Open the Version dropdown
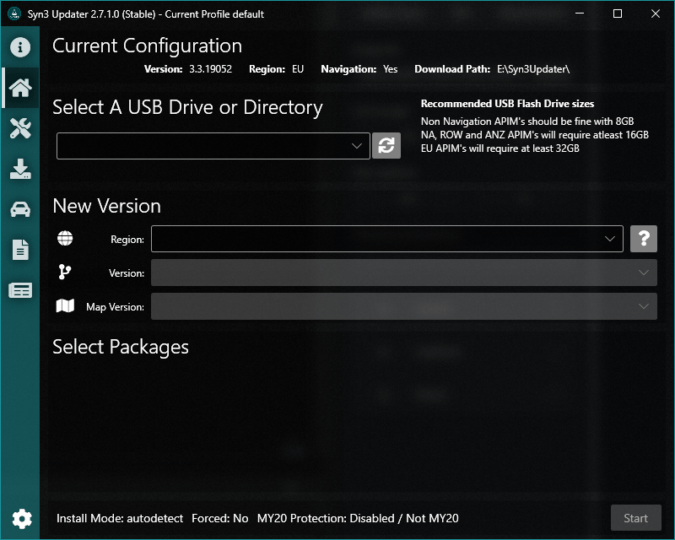 point(404,273)
